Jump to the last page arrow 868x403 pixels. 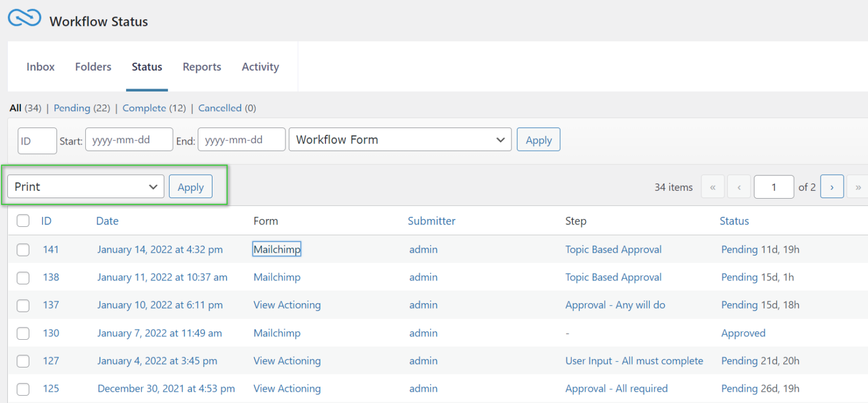[858, 186]
